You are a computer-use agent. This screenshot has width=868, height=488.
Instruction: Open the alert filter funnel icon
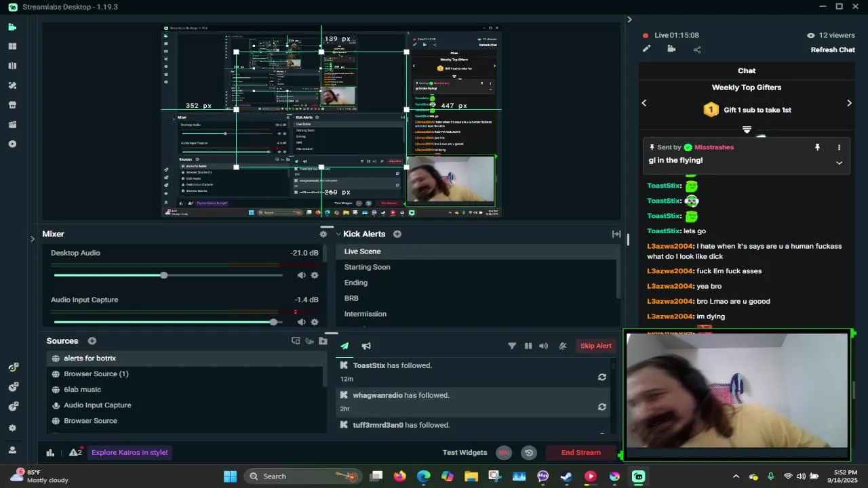point(512,346)
